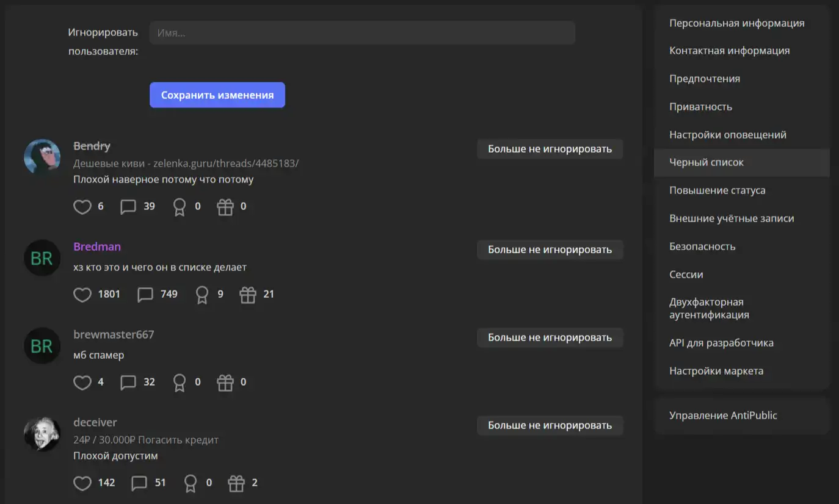Click the messages icon in Bredman's stats
The width and height of the screenshot is (839, 504).
point(145,295)
